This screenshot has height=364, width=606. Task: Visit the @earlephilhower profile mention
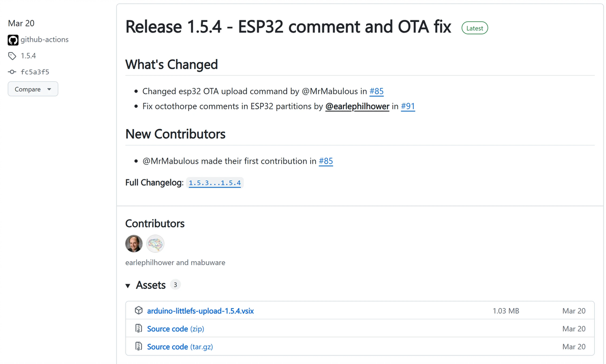point(357,106)
